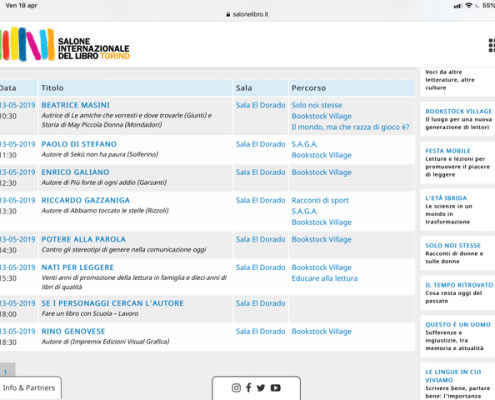The height and width of the screenshot is (400, 495).
Task: Click Sala El Dorado in Enrico Galiano row
Action: click(x=260, y=172)
